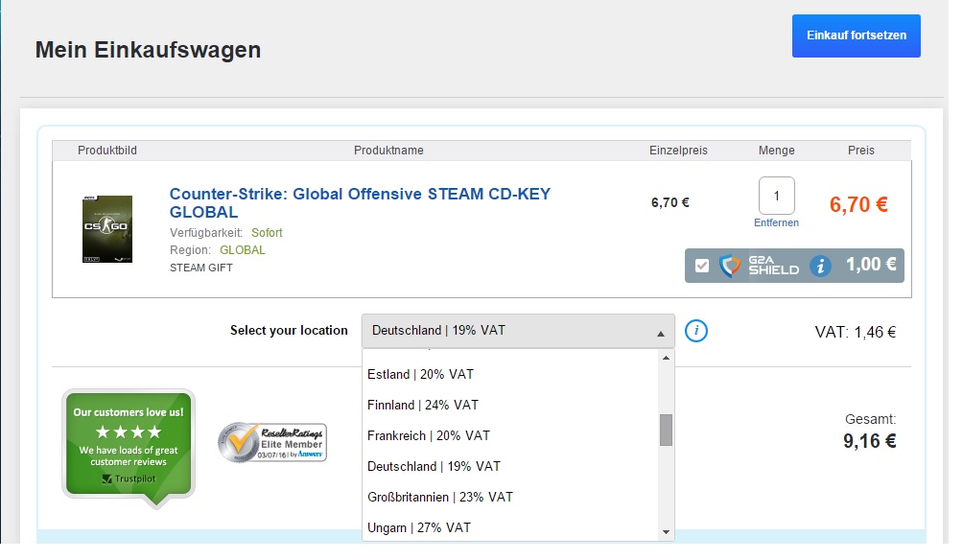Click the Einzelpreis 6,70 € value
The image size is (963, 560).
670,202
